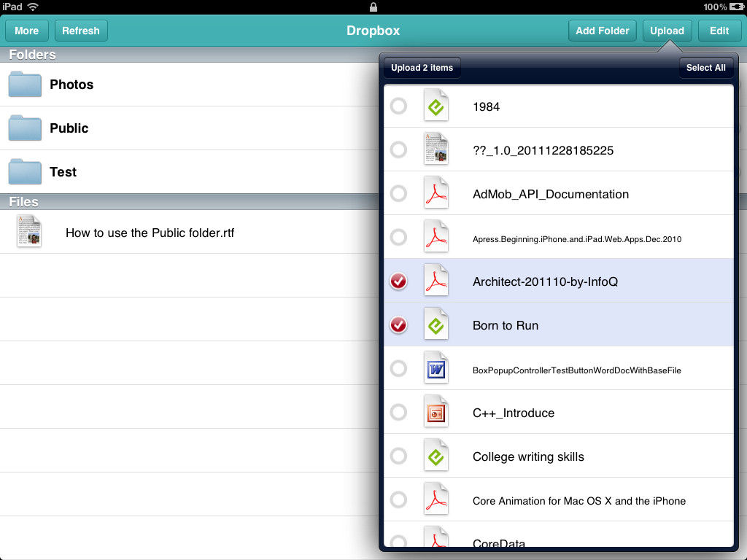Open the Public folder icon
This screenshot has height=560, width=747.
point(25,128)
